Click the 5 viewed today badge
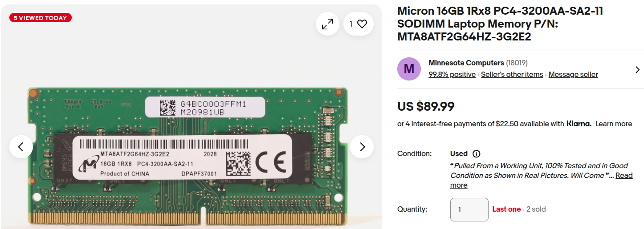The height and width of the screenshot is (229, 644). coord(40,18)
